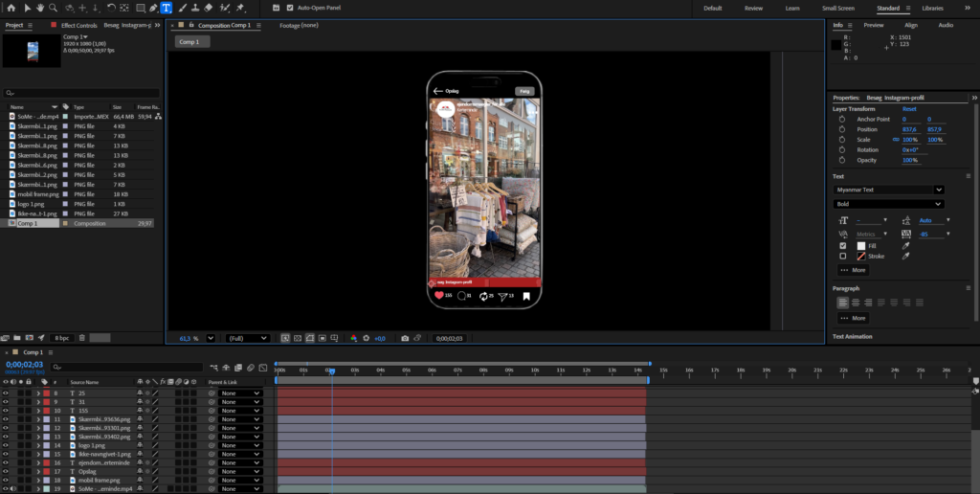Go to the Home screen icon
This screenshot has width=980, height=494.
[x=11, y=8]
